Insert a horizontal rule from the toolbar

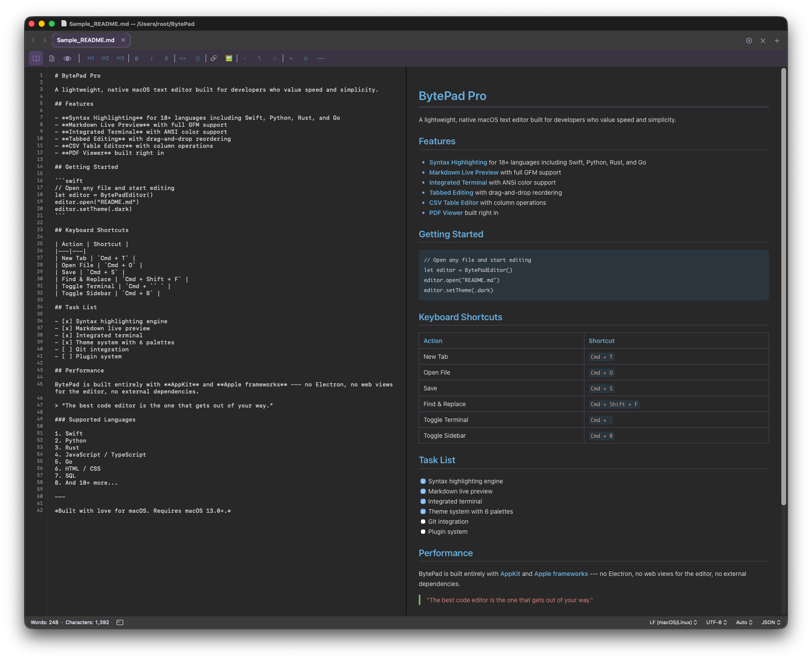pos(321,58)
